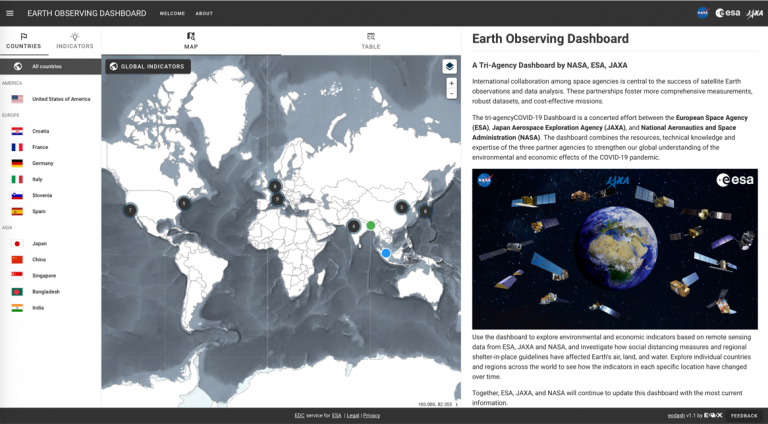
Task: Click the ESA logo in the header
Action: click(728, 13)
